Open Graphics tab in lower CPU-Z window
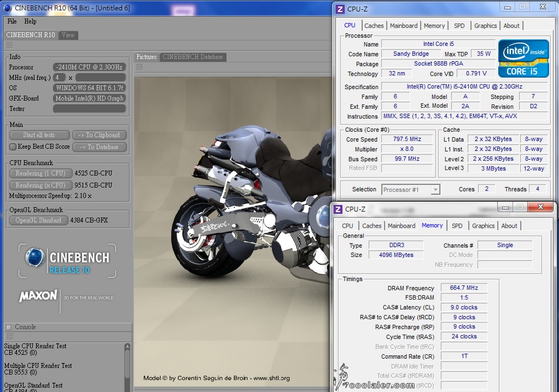 tap(483, 226)
